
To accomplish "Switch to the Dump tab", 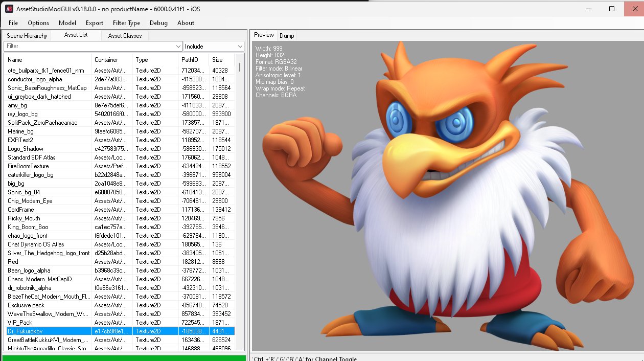I will [x=287, y=36].
